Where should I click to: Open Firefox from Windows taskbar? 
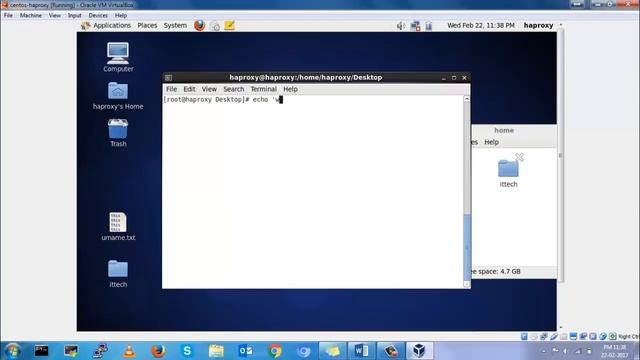(x=158, y=351)
